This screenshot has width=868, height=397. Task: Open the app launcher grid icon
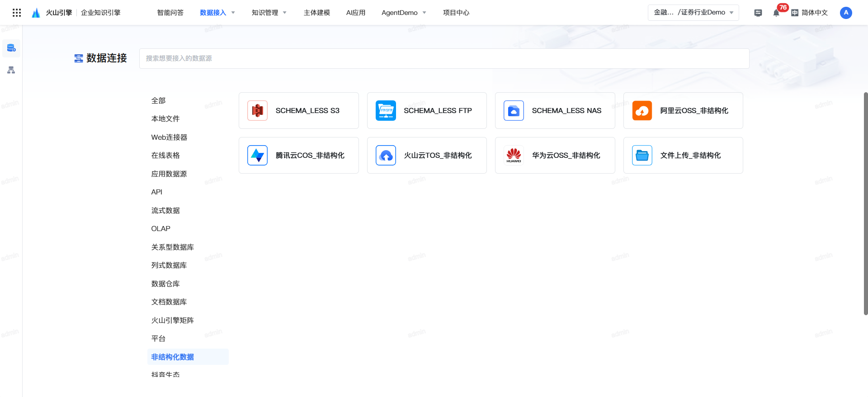[x=17, y=13]
